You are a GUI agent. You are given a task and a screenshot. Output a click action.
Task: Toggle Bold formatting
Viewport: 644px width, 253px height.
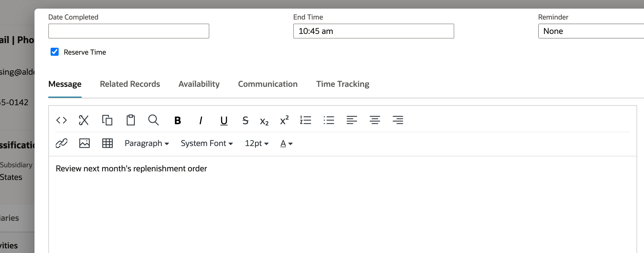click(x=178, y=120)
